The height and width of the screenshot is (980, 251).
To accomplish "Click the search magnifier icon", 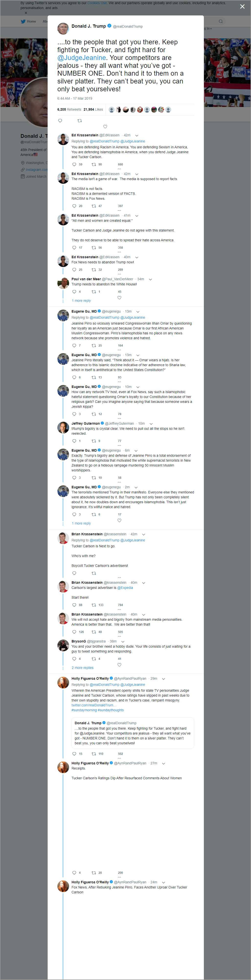I will click(220, 21).
